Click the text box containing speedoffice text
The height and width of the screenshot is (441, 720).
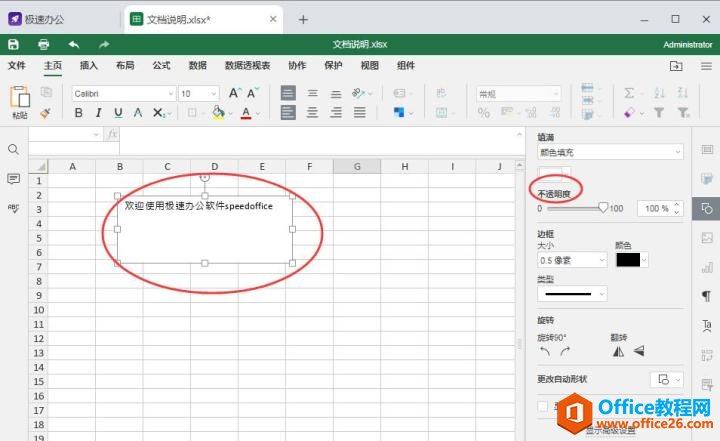coord(205,229)
